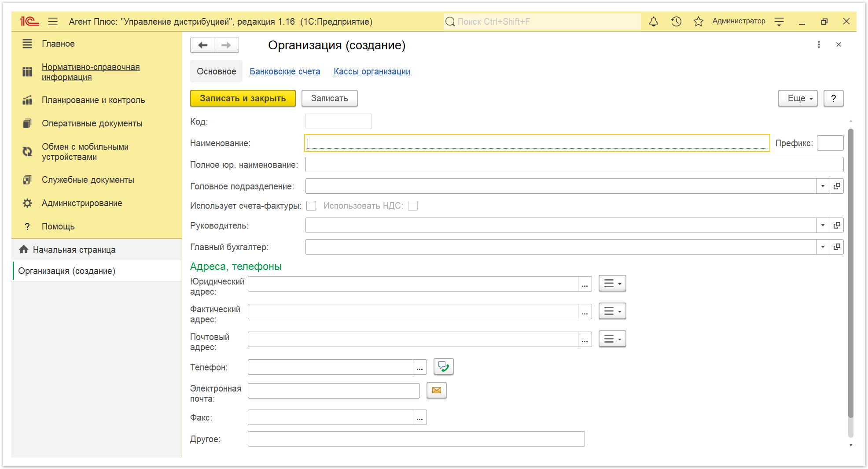The image size is (868, 469).
Task: Open the Служебные документы section
Action: pos(88,180)
